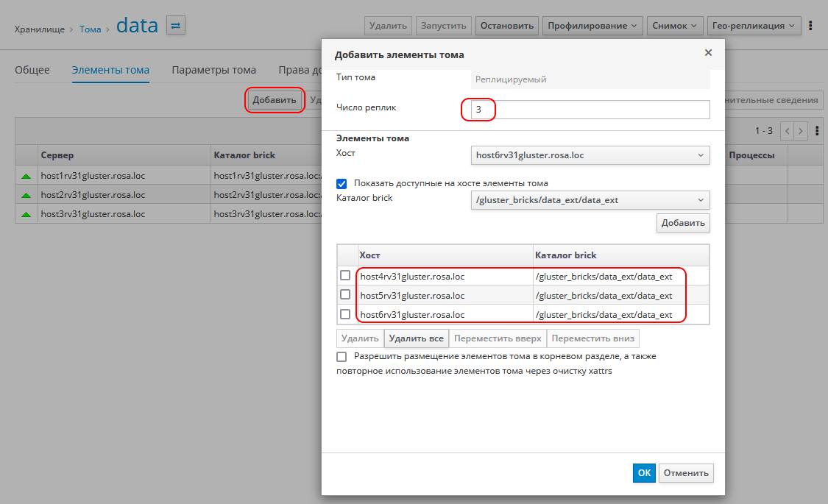The height and width of the screenshot is (504, 828).
Task: Open the Профилирование dropdown menu
Action: [x=592, y=26]
